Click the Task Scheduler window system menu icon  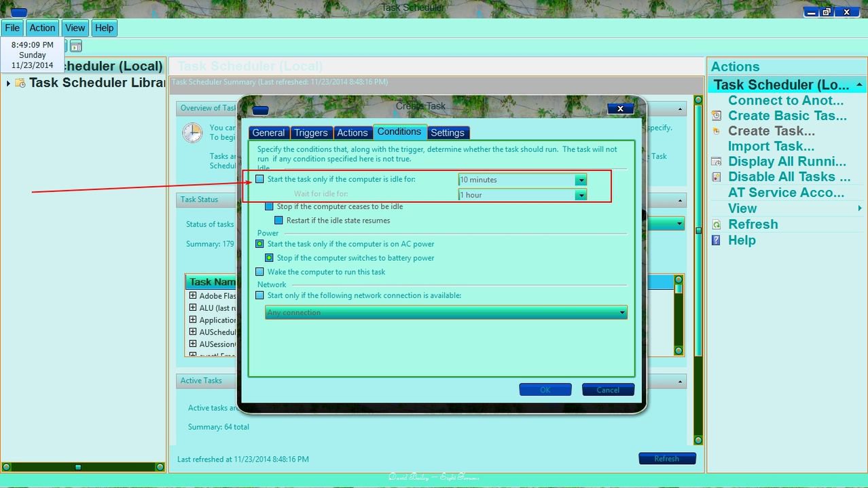pyautogui.click(x=19, y=12)
